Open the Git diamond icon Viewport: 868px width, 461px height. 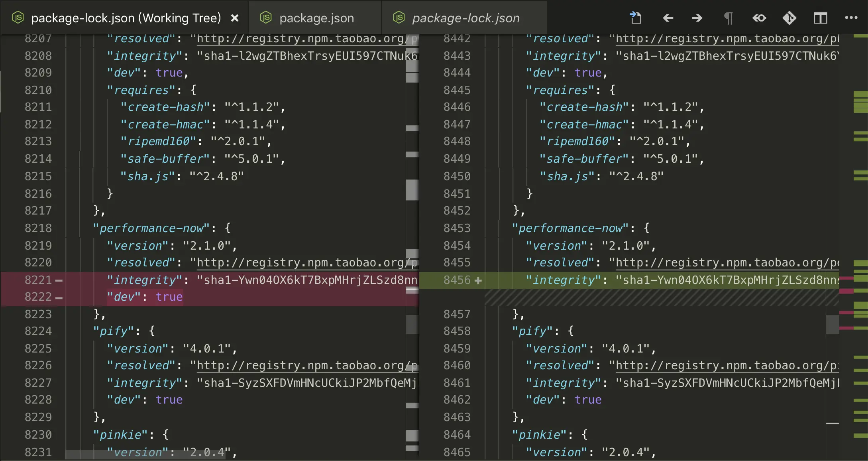[x=789, y=18]
